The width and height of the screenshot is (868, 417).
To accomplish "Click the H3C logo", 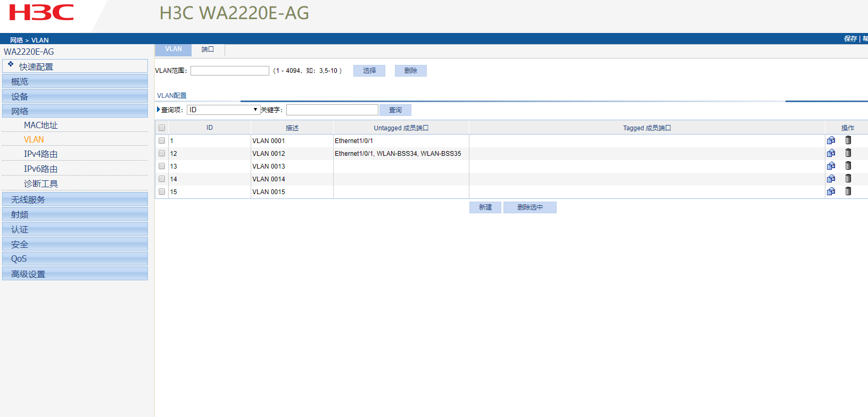I will (x=42, y=12).
